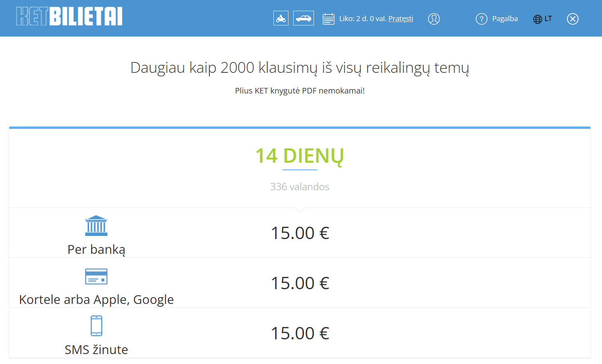The height and width of the screenshot is (364, 602).
Task: Click the globe language icon
Action: coord(538,19)
